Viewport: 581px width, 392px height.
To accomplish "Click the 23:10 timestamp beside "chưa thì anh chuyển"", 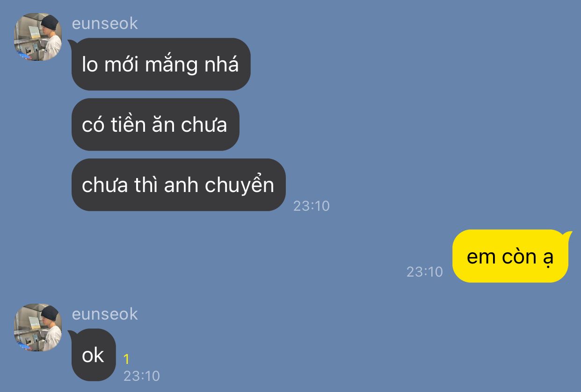I will pyautogui.click(x=312, y=206).
